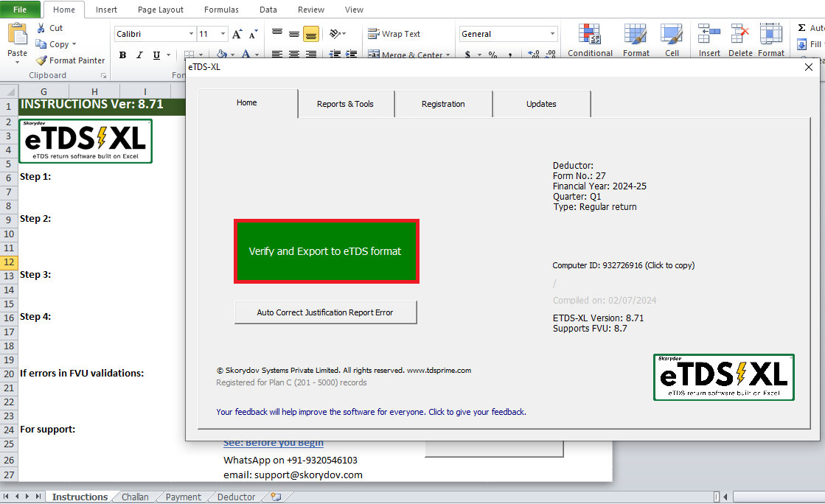Screen dimensions: 825x504
Task: Open the Updates tab in eTDS-XL
Action: pos(541,104)
